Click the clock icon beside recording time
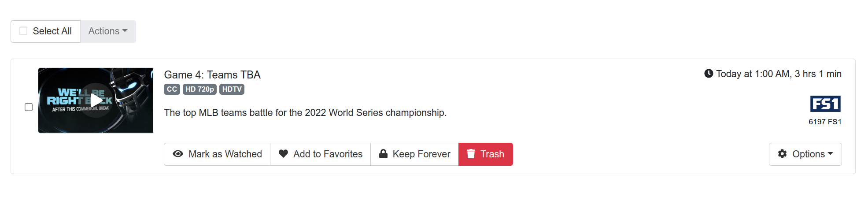The height and width of the screenshot is (201, 868). coord(708,74)
